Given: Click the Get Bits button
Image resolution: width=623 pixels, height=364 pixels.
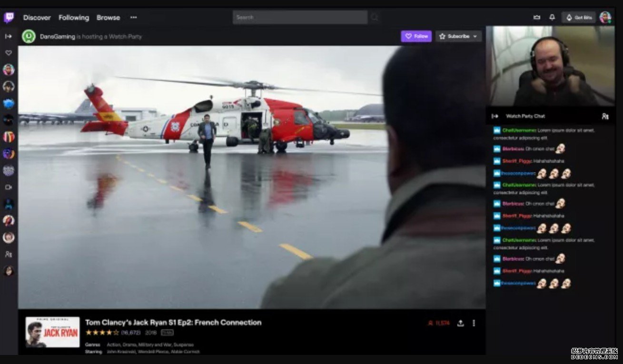Looking at the screenshot, I should point(579,18).
